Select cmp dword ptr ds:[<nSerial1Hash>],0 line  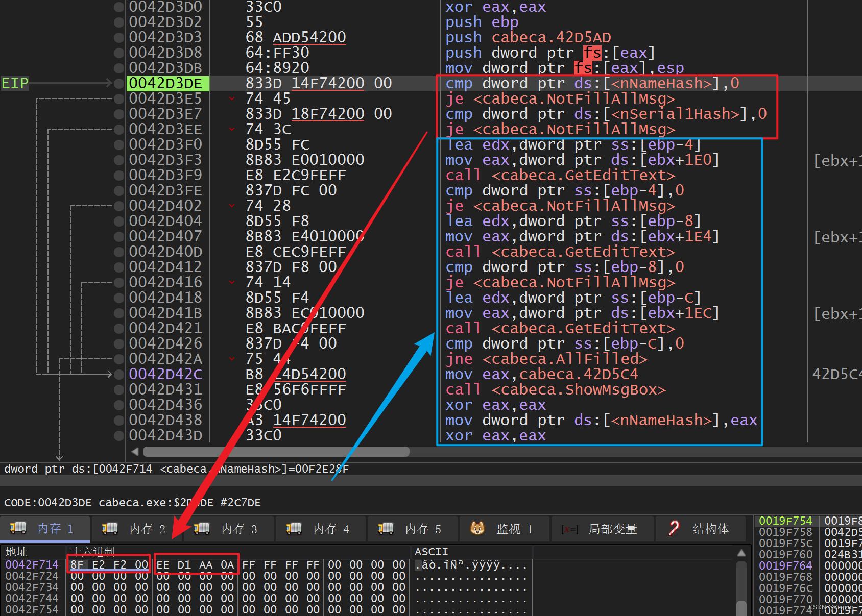click(x=606, y=114)
